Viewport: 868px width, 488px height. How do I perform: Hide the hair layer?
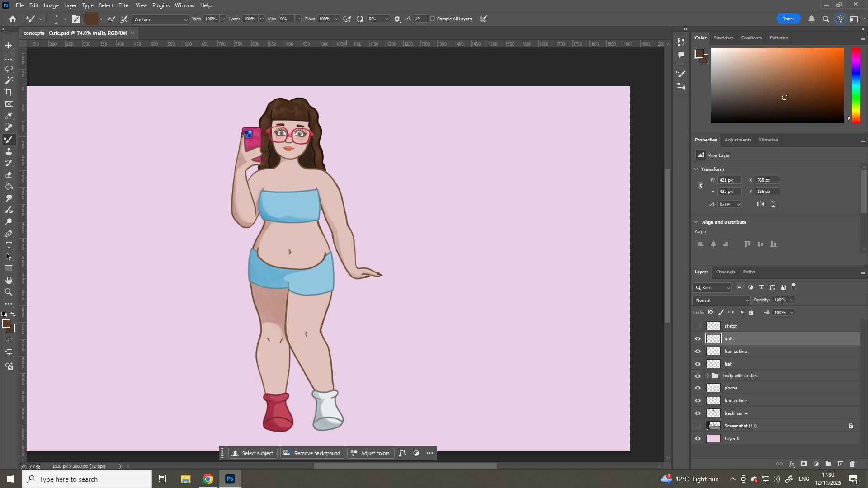698,364
